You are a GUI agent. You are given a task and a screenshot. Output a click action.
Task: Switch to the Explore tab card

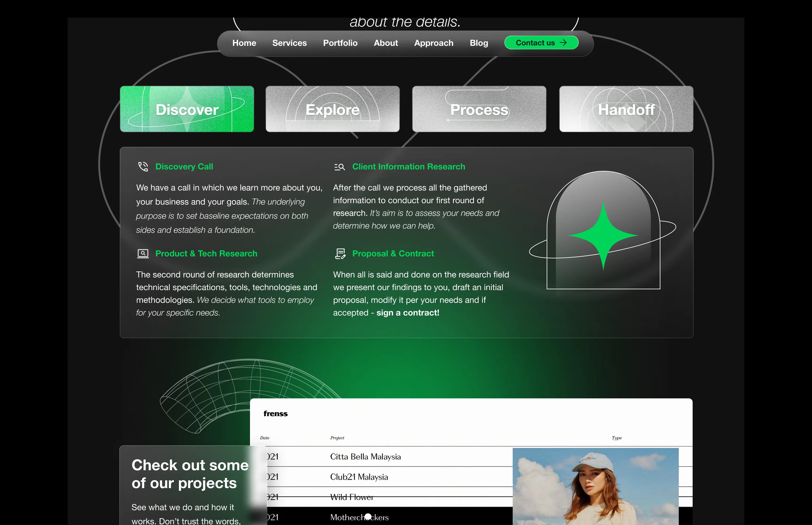(x=332, y=109)
